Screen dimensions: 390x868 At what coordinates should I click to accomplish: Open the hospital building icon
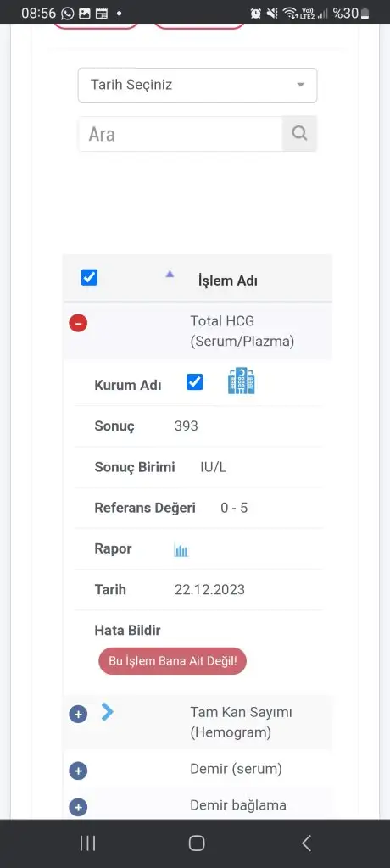(x=242, y=381)
